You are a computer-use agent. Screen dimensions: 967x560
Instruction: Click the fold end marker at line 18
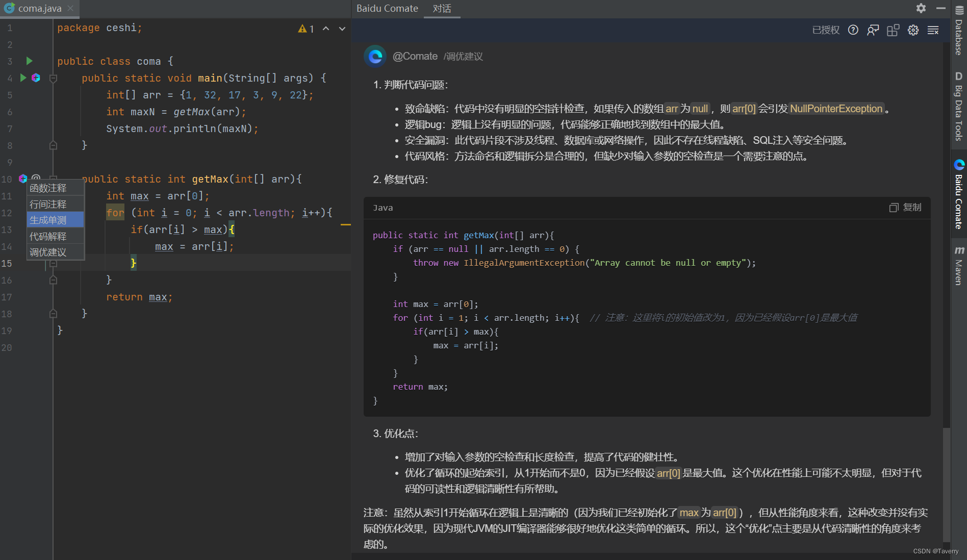tap(53, 314)
